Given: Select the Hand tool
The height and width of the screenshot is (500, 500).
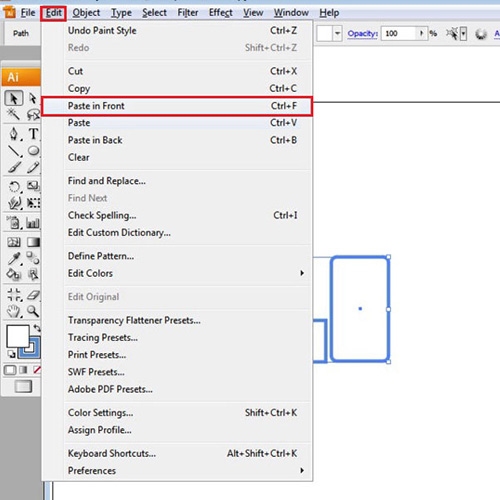Looking at the screenshot, I should (14, 311).
